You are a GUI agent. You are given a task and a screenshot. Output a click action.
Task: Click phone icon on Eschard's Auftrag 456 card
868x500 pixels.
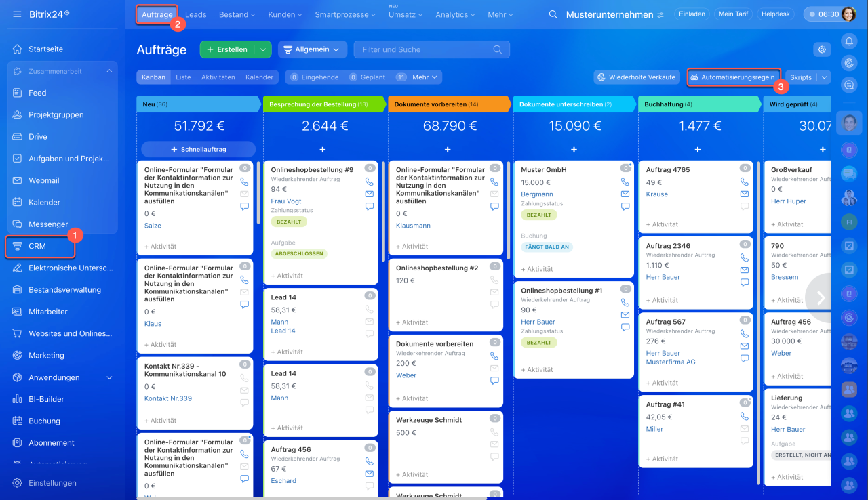(x=370, y=461)
